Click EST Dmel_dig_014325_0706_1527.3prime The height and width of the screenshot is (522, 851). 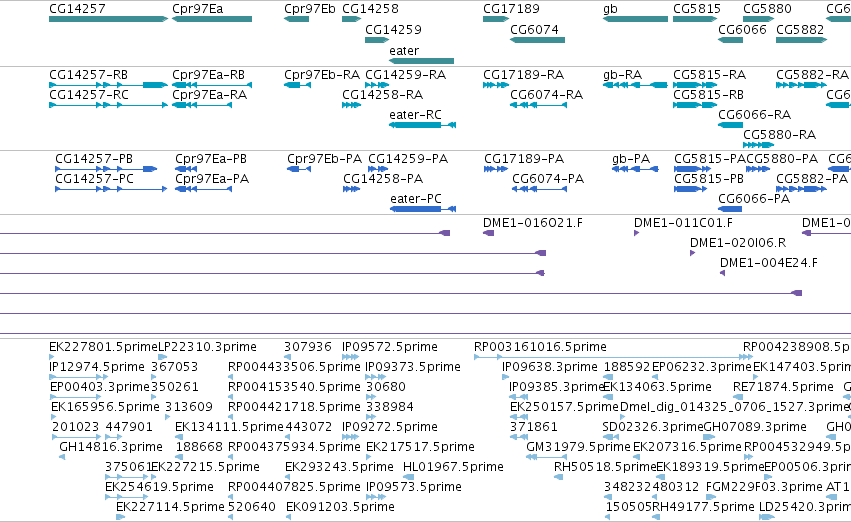point(623,417)
